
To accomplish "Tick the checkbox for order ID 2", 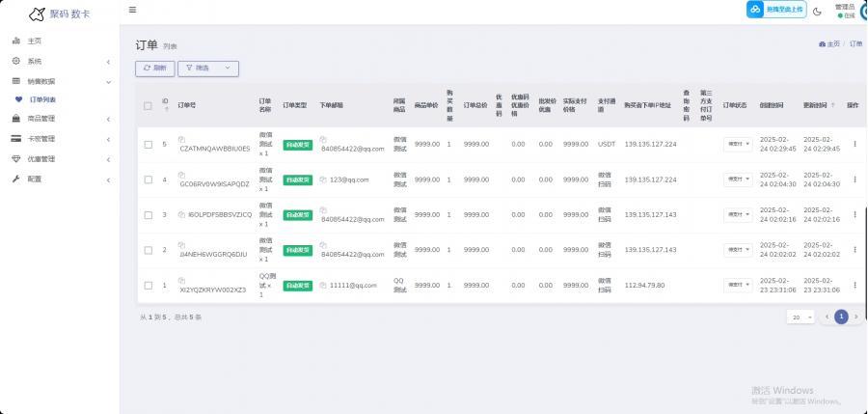I will coord(148,250).
